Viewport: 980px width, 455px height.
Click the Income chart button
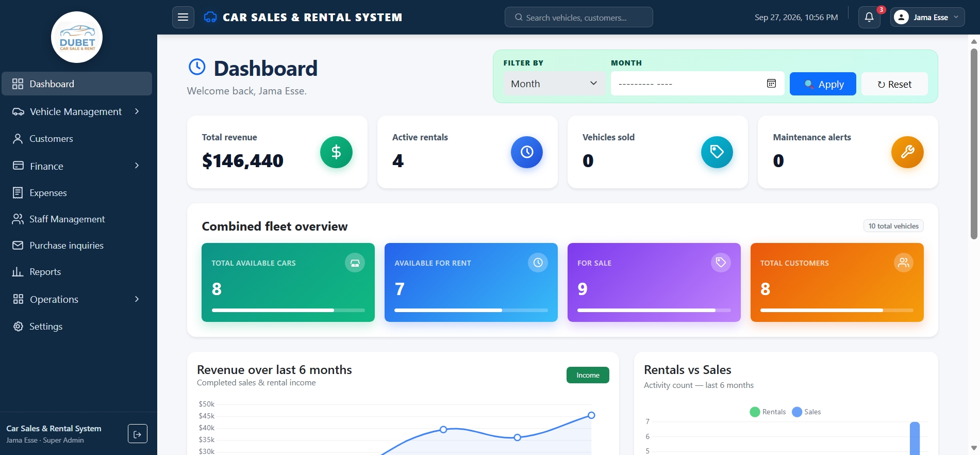588,375
